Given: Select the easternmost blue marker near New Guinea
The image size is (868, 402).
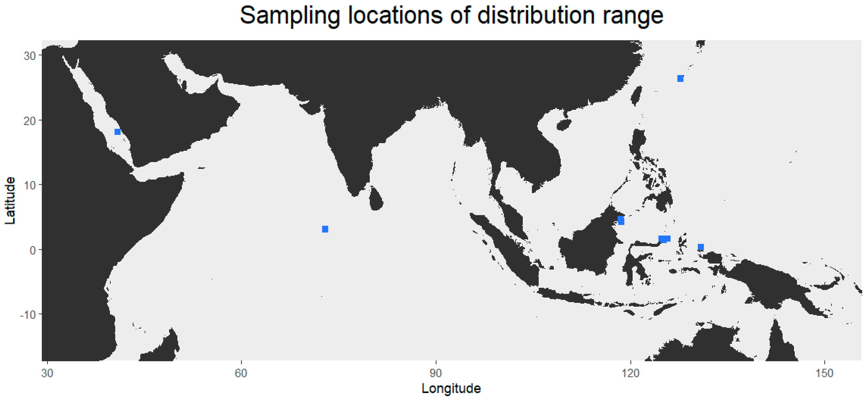Looking at the screenshot, I should click(x=701, y=247).
